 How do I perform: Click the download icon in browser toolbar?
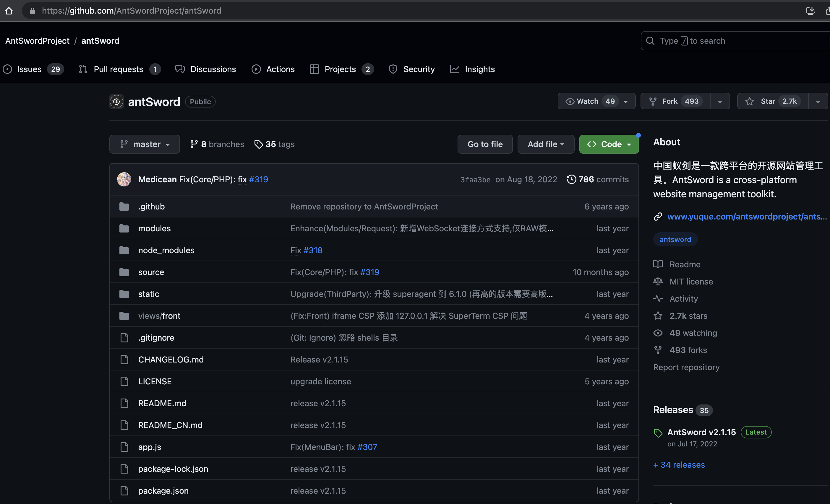[x=810, y=11]
